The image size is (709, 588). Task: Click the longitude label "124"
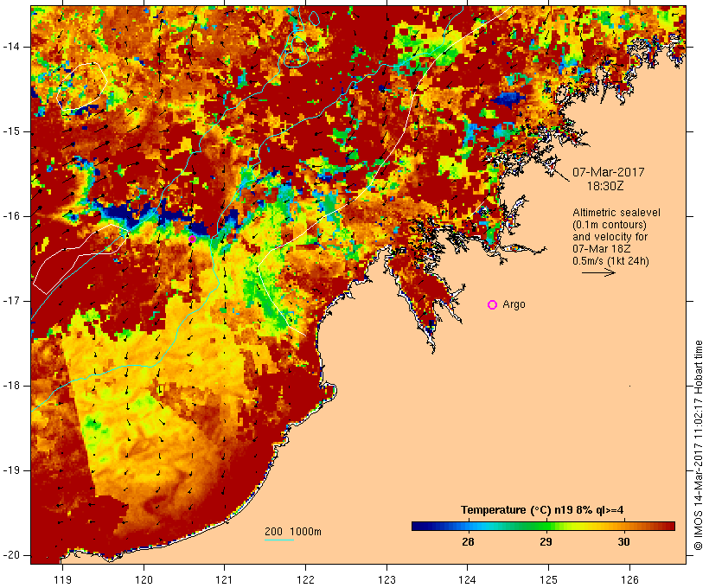click(468, 579)
